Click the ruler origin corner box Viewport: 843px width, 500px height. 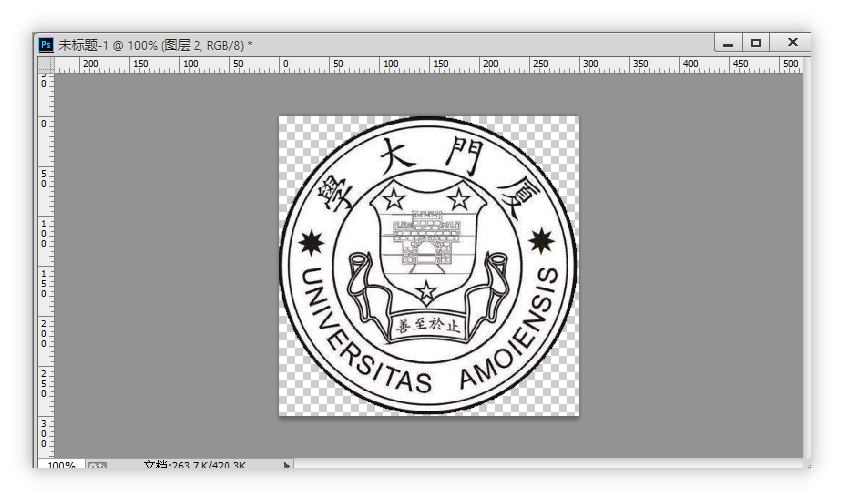[45, 64]
